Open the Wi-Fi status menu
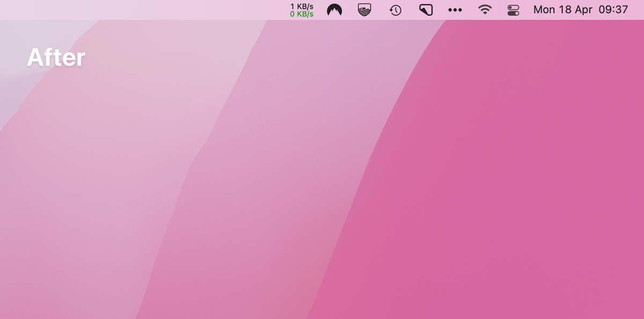Viewport: 644px width, 319px height. click(x=485, y=10)
